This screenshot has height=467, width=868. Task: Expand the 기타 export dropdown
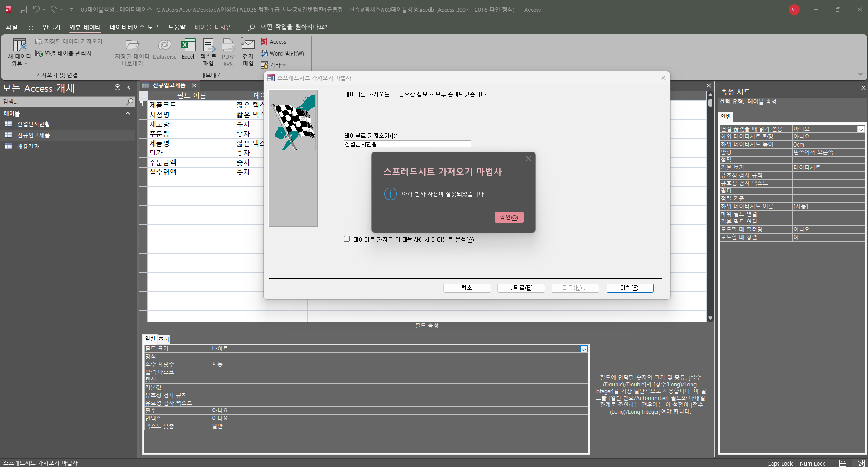coord(273,65)
